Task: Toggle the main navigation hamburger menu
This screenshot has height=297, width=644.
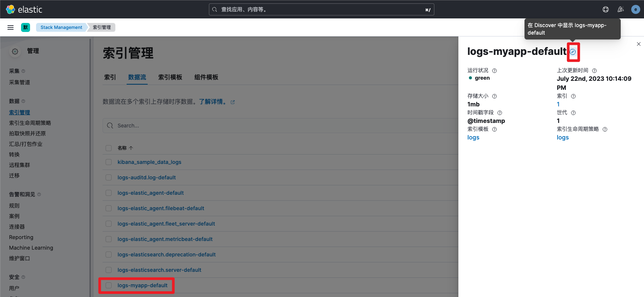Action: click(x=11, y=27)
